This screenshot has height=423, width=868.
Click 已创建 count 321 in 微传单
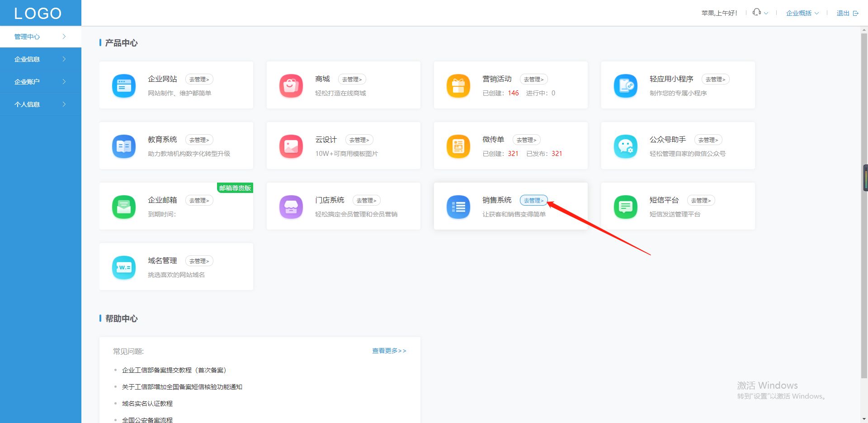click(513, 154)
